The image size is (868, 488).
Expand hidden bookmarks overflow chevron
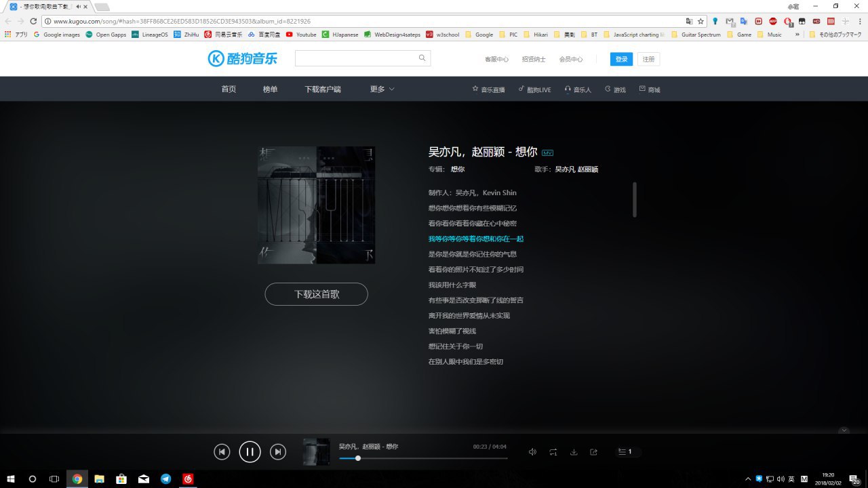797,35
